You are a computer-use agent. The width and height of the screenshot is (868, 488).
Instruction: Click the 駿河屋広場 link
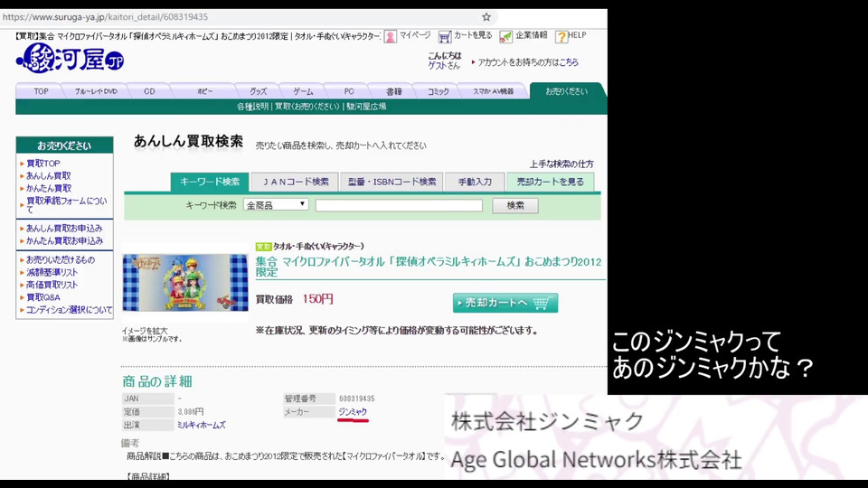(x=366, y=107)
